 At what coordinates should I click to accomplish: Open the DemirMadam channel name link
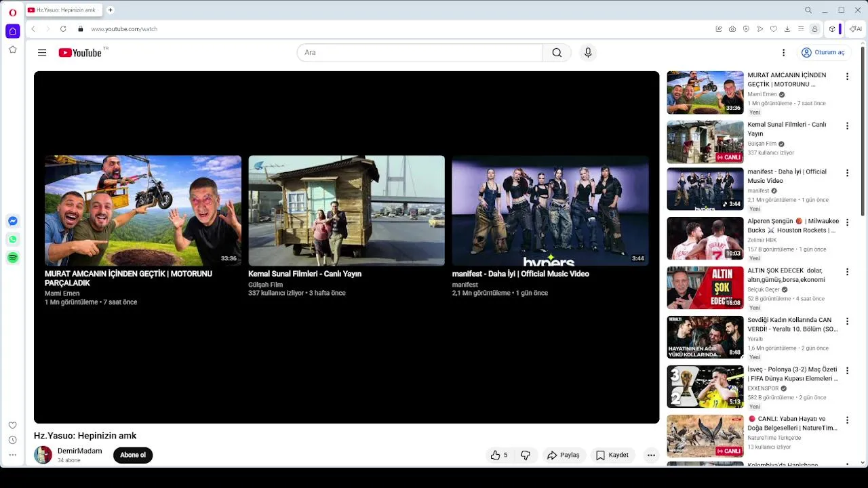(80, 451)
